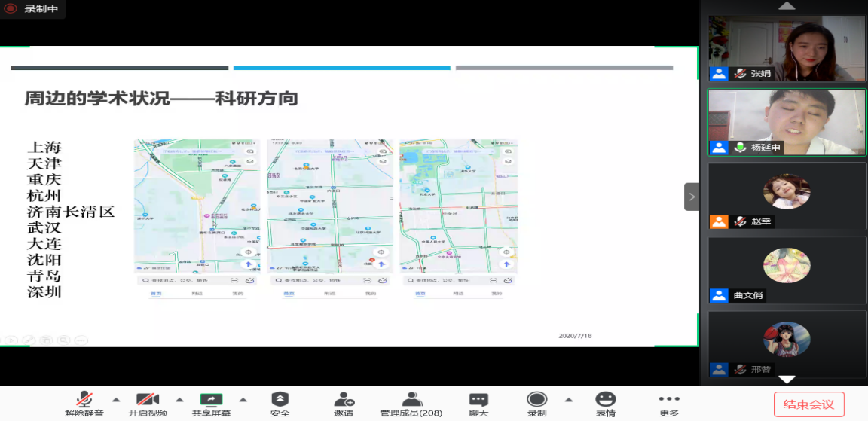Open the 安全 security options
The image size is (868, 421).
pos(280,403)
